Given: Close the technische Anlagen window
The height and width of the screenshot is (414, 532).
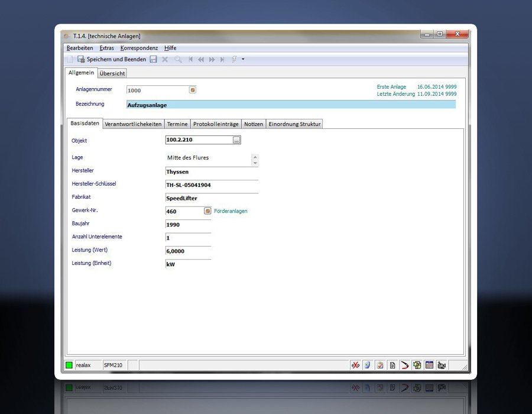Looking at the screenshot, I should 458,34.
